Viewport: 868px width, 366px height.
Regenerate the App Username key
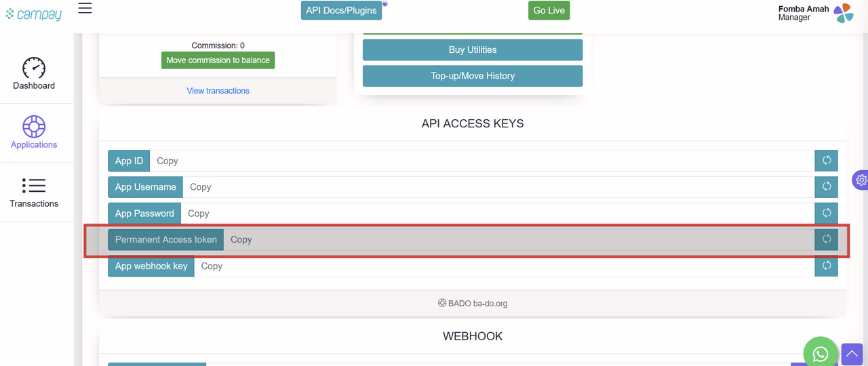point(826,187)
